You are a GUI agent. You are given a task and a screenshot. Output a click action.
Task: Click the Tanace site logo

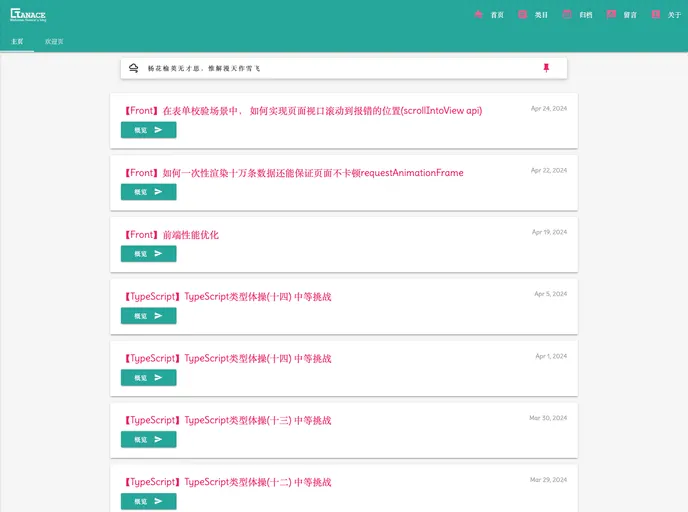[28, 15]
